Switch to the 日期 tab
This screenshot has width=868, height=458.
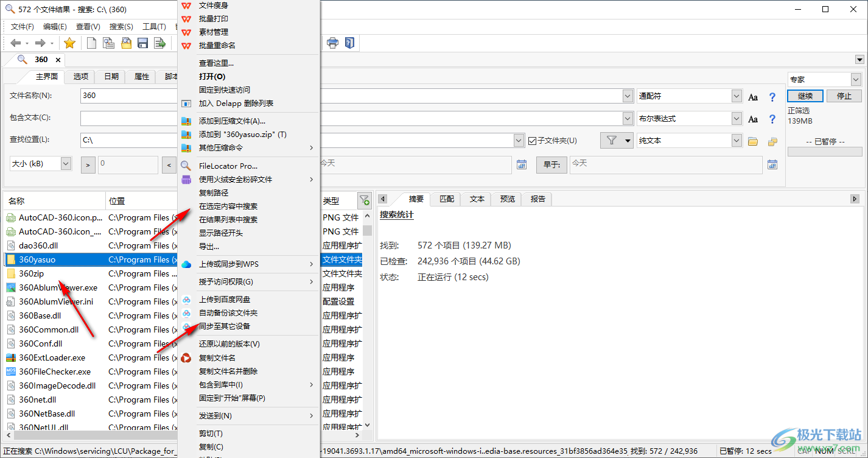pos(111,76)
